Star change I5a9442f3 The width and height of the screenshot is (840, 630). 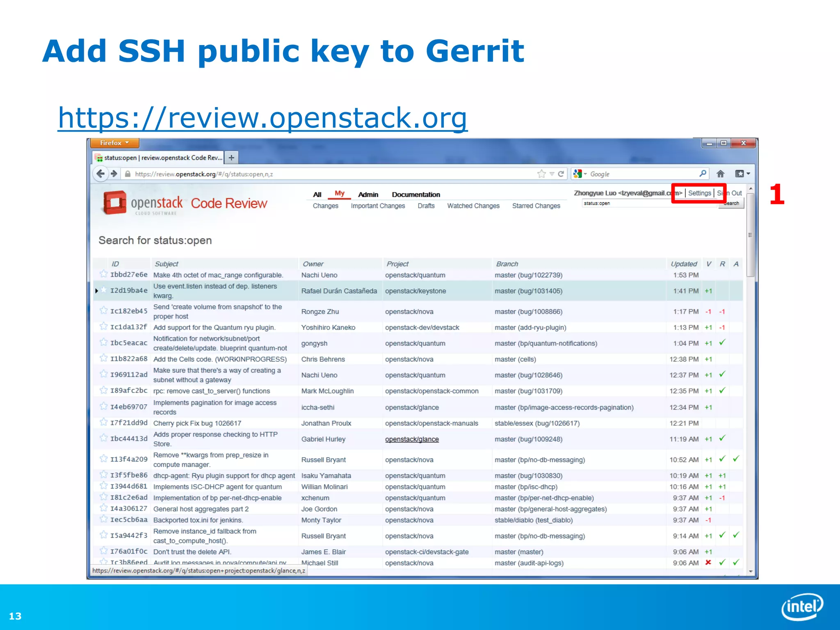pyautogui.click(x=104, y=535)
